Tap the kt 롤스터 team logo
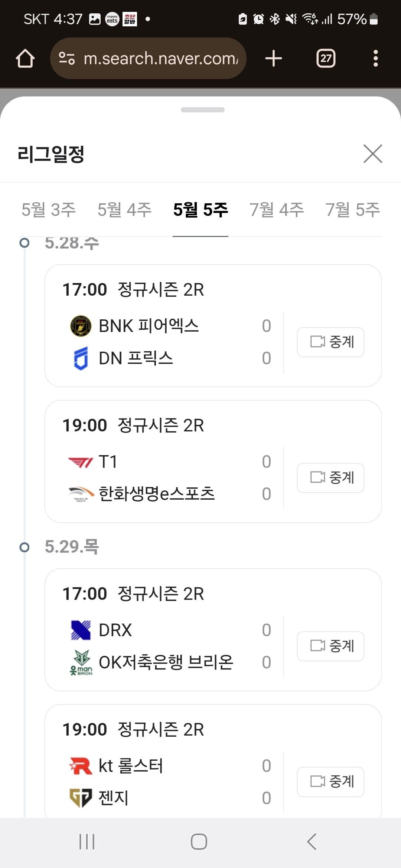The width and height of the screenshot is (401, 868). point(81,766)
